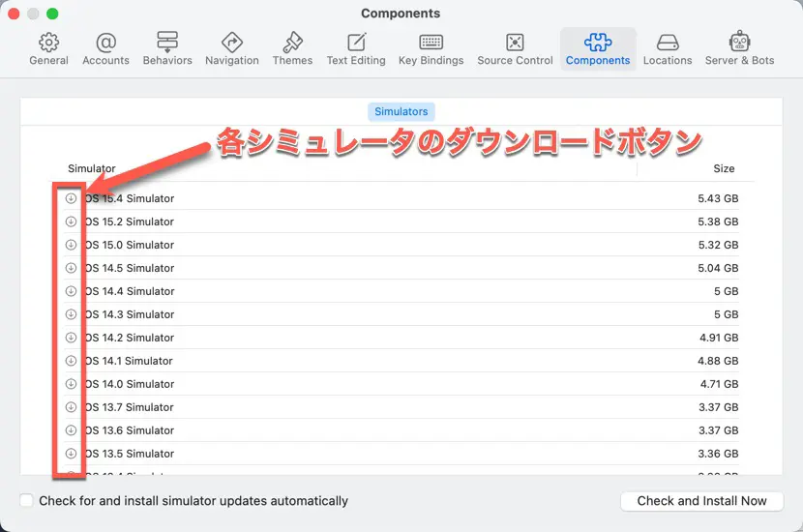Download the iOS 14.0 Simulator
Image resolution: width=803 pixels, height=532 pixels.
72,383
